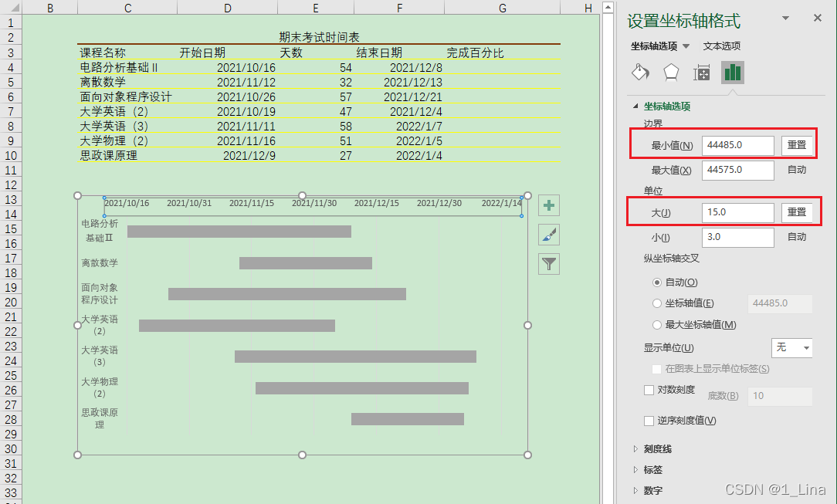Open the 显示单位 dropdown
The width and height of the screenshot is (837, 504).
tap(791, 348)
